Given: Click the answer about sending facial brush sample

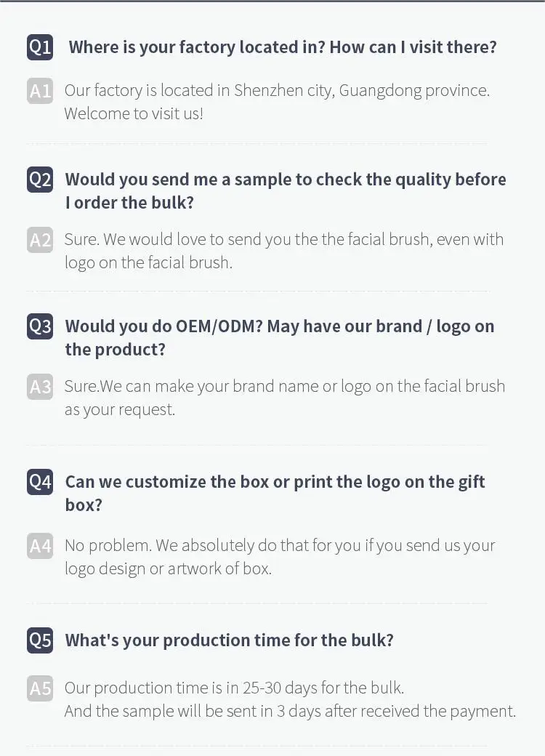Looking at the screenshot, I should [x=283, y=250].
